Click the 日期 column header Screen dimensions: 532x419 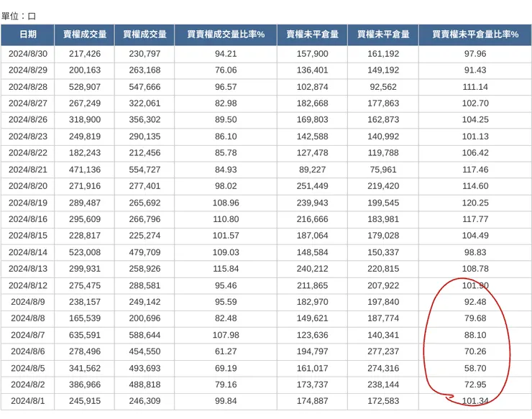point(27,34)
